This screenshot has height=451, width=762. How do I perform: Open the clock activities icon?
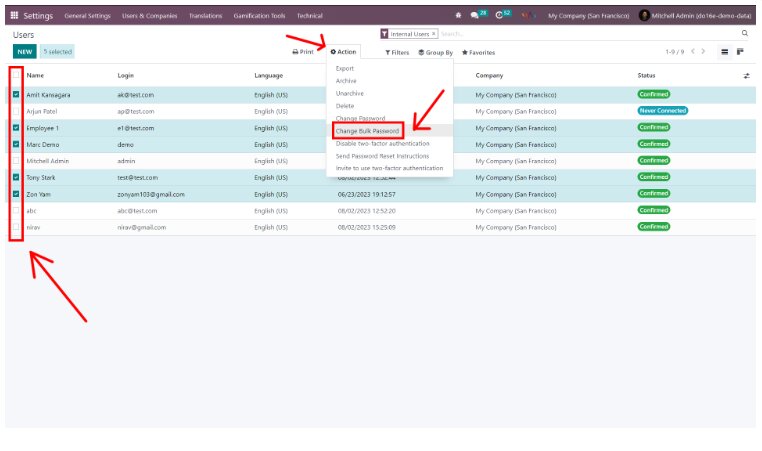pos(500,16)
